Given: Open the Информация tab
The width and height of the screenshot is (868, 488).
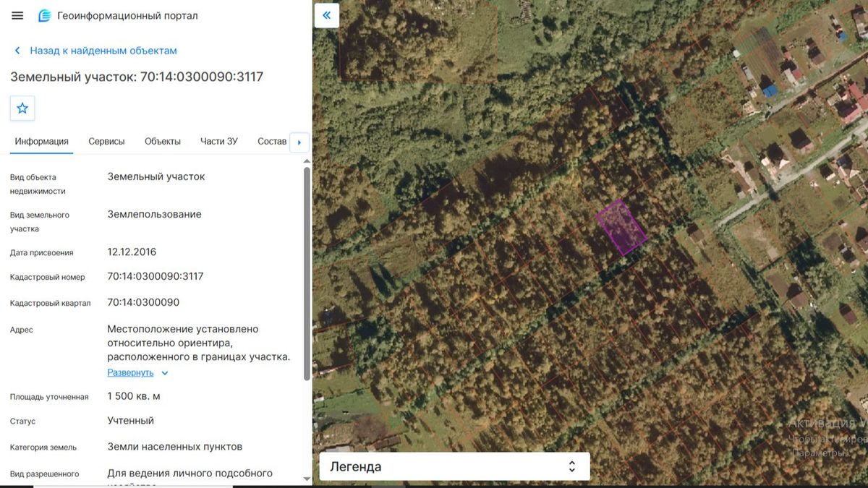Looking at the screenshot, I should coord(42,142).
